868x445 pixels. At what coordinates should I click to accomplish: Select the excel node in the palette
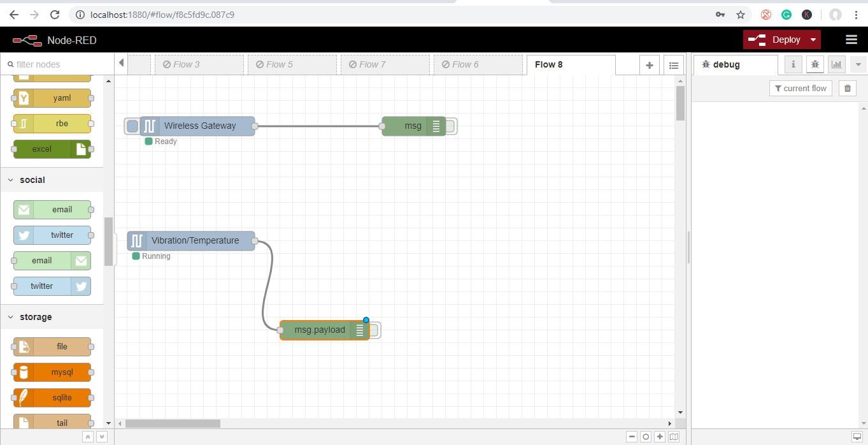52,149
